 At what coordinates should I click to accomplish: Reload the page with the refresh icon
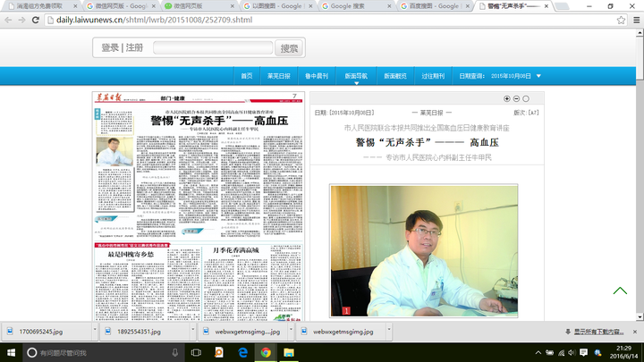coord(44,19)
